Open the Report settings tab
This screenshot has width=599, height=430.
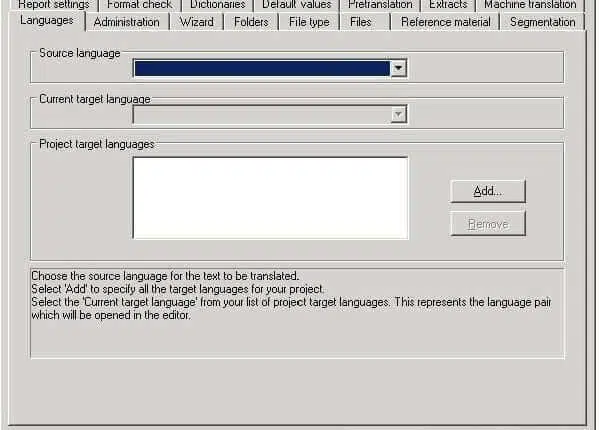[x=53, y=5]
